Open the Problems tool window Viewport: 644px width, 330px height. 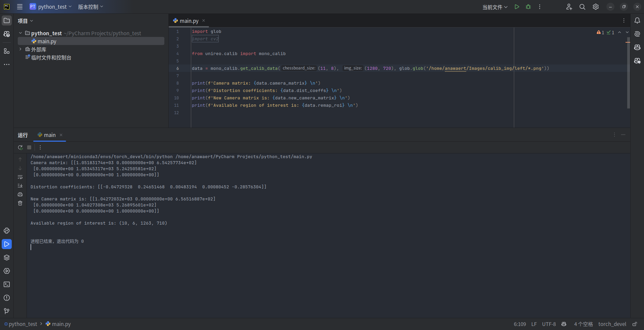click(7, 298)
